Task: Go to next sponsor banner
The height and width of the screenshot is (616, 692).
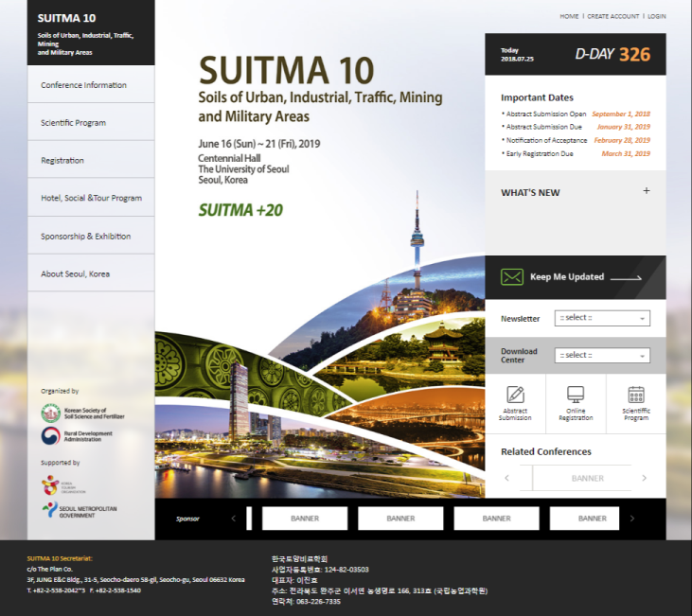Action: point(632,519)
